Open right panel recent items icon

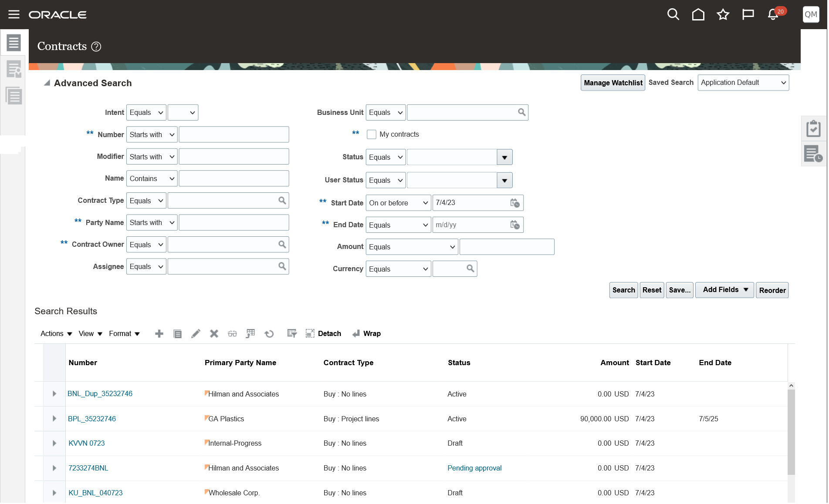[x=813, y=154]
